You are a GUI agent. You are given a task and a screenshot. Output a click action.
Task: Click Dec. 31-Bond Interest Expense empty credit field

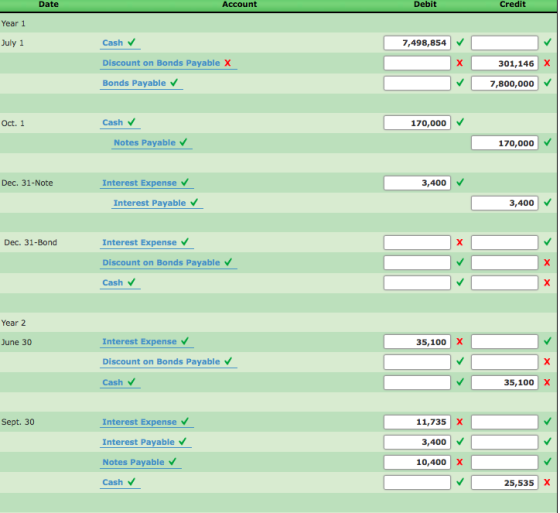505,243
